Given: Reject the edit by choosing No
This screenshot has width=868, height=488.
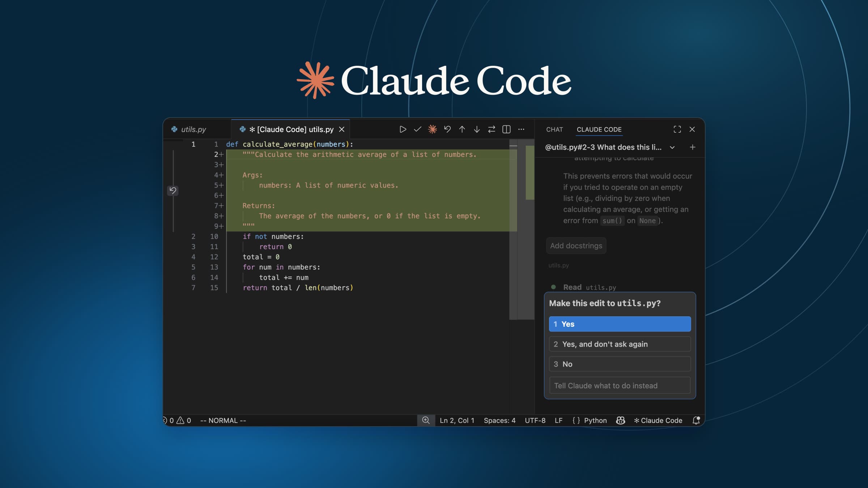Looking at the screenshot, I should tap(620, 364).
